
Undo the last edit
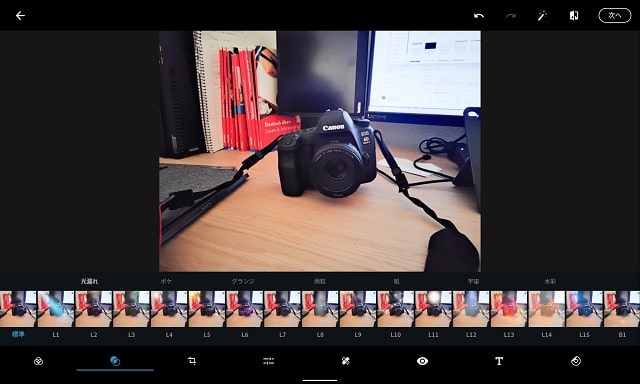[x=478, y=16]
